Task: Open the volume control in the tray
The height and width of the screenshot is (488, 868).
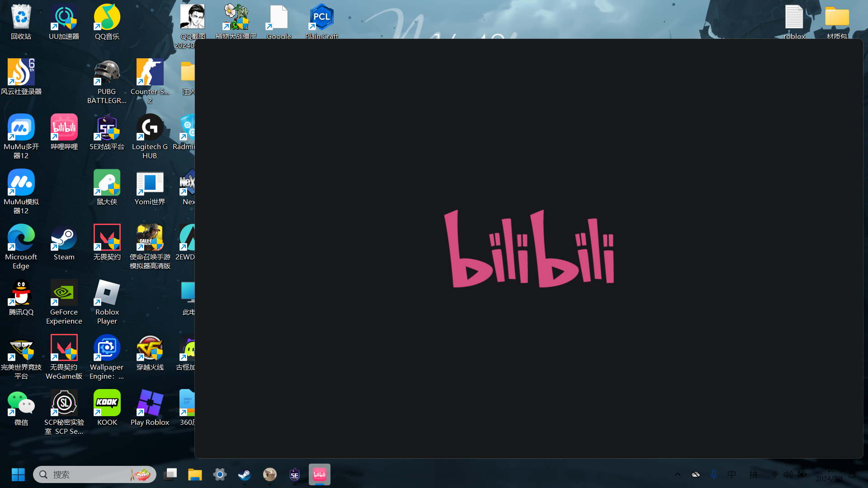Action: tap(788, 474)
